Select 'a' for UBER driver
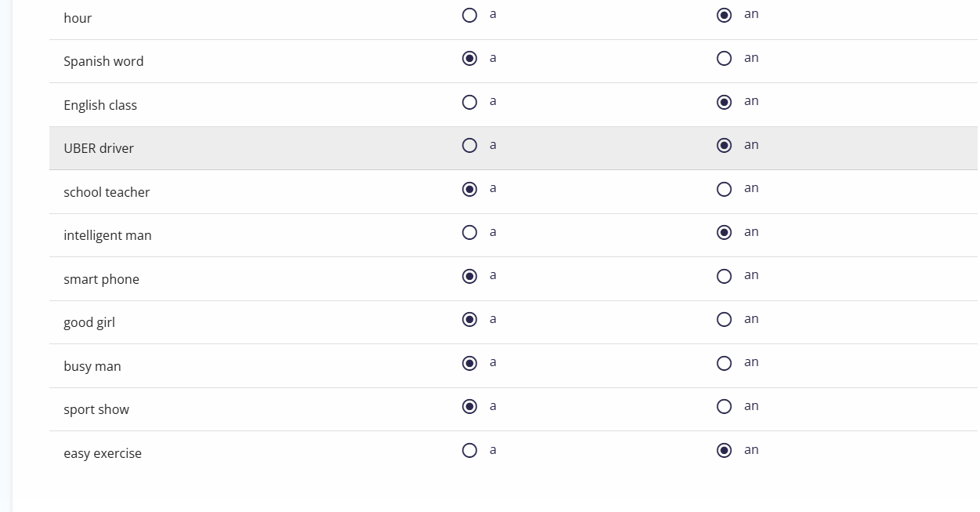This screenshot has height=512, width=980. point(469,146)
